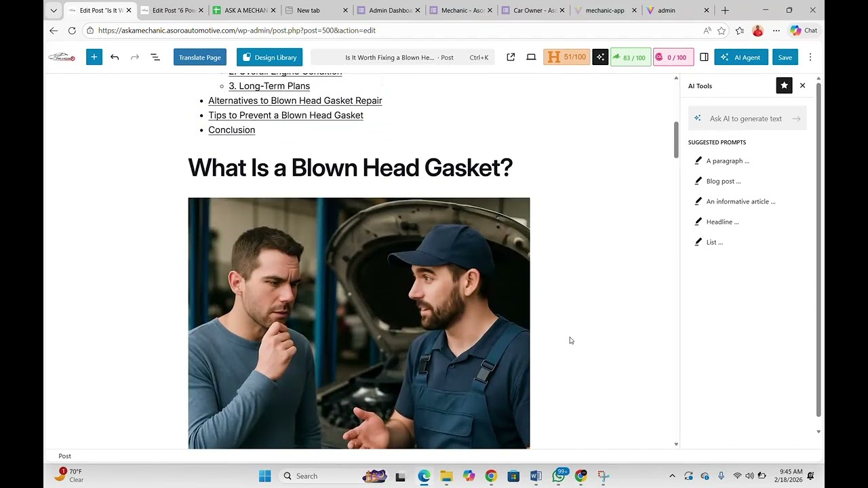This screenshot has height=488, width=868.
Task: Click the AI panel vertical scrollbar
Action: (x=818, y=250)
